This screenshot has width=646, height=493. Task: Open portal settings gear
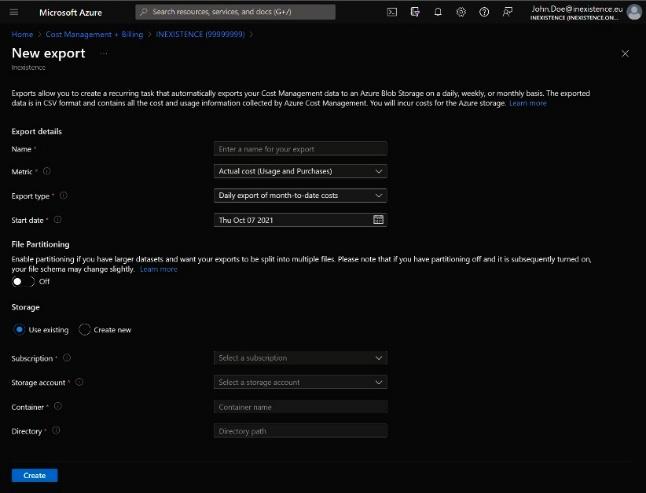[x=461, y=12]
